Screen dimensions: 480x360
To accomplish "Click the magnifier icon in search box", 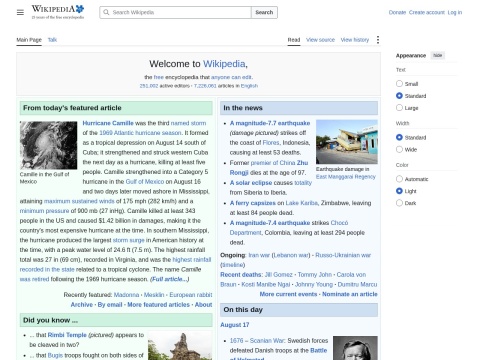I will (106, 12).
